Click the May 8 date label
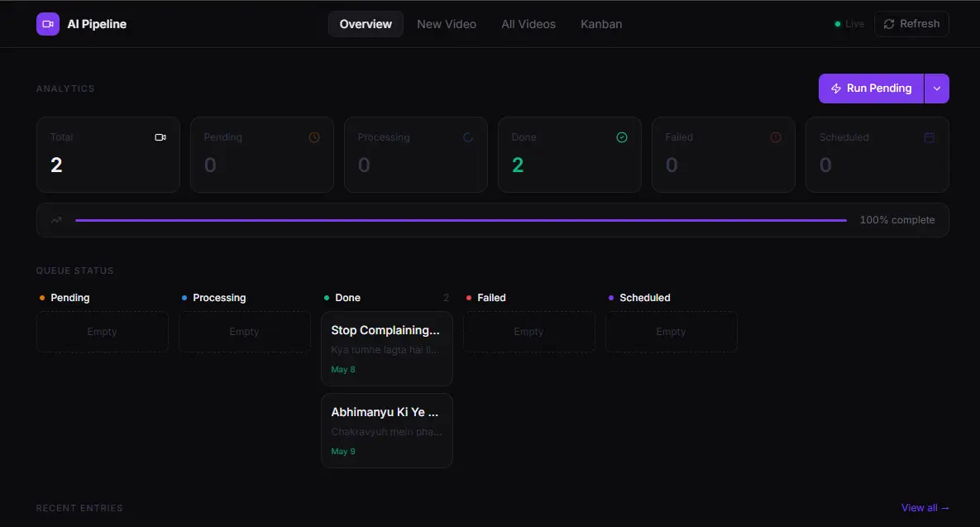This screenshot has width=980, height=527. click(x=343, y=370)
